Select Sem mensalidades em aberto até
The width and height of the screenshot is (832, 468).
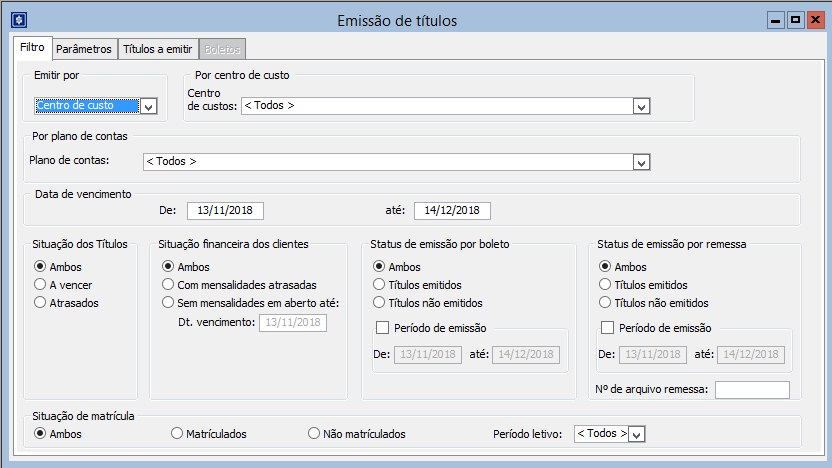[168, 303]
